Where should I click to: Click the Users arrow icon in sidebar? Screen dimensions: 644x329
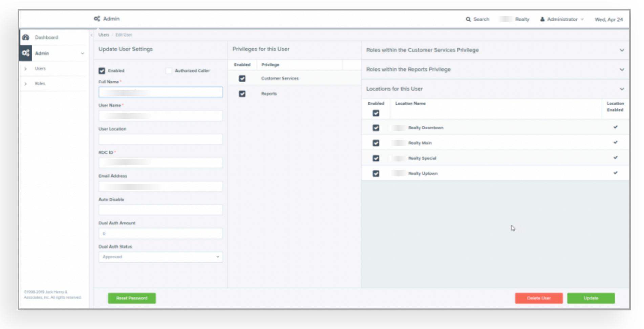26,69
